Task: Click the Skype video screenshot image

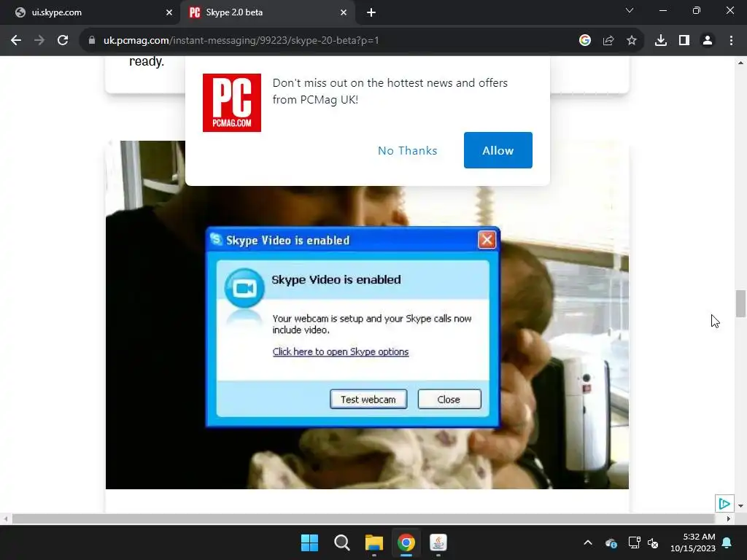Action: pos(367,315)
